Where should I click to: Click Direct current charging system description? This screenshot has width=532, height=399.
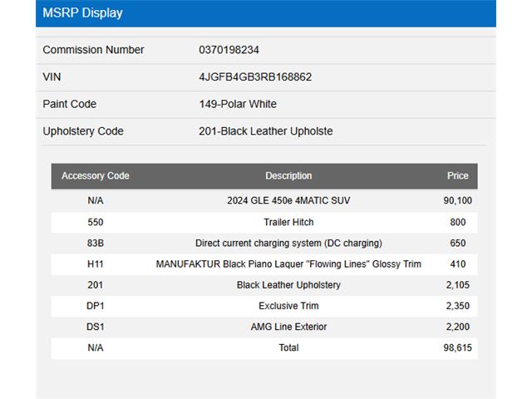[x=288, y=244]
